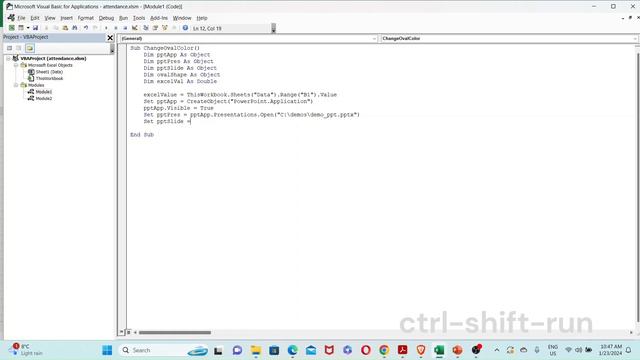
Task: Open Visual Basic Help question-mark icon
Action: point(185,28)
